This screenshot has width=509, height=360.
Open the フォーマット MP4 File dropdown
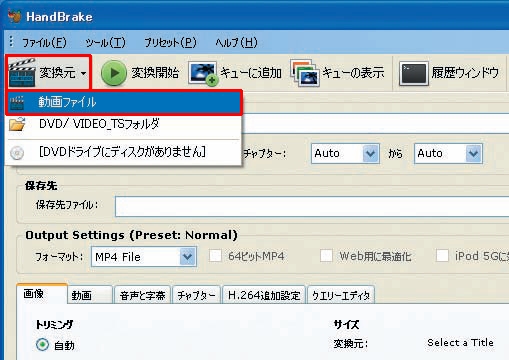144,257
